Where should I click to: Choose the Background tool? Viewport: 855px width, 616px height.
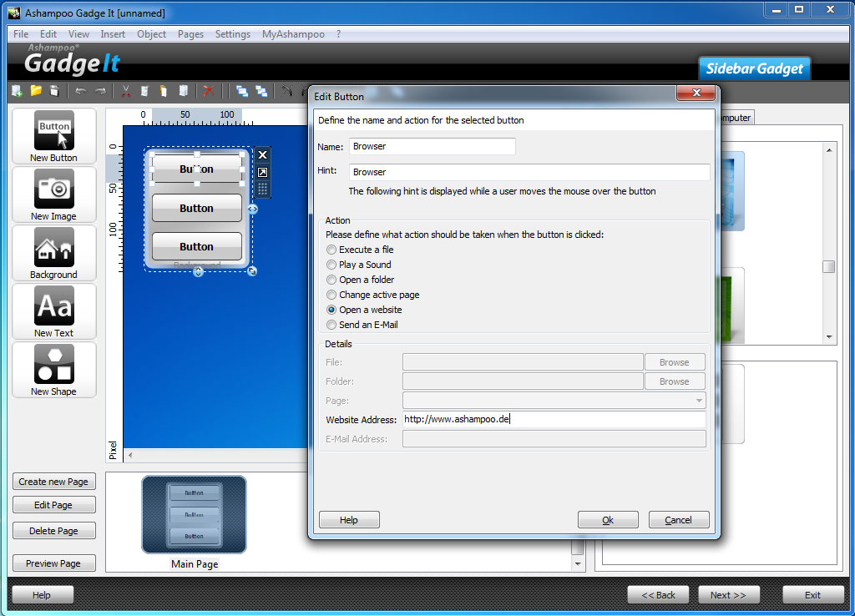[x=54, y=253]
